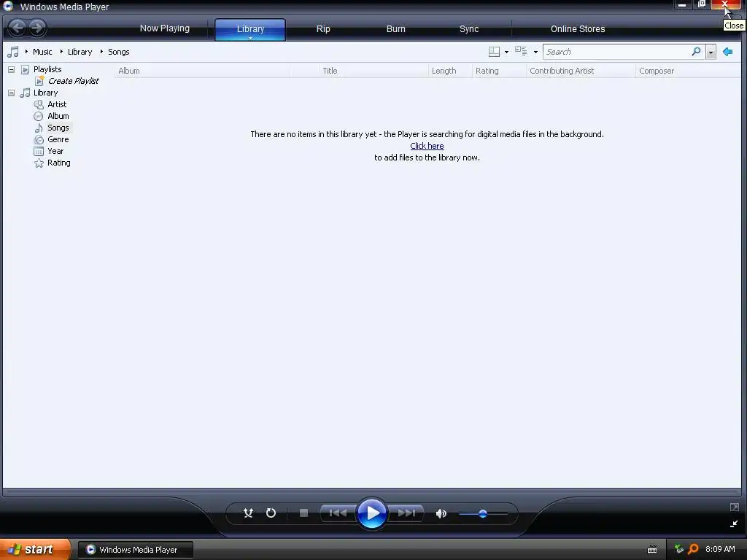Collapse the Library tree node
This screenshot has width=747, height=560.
pos(11,93)
